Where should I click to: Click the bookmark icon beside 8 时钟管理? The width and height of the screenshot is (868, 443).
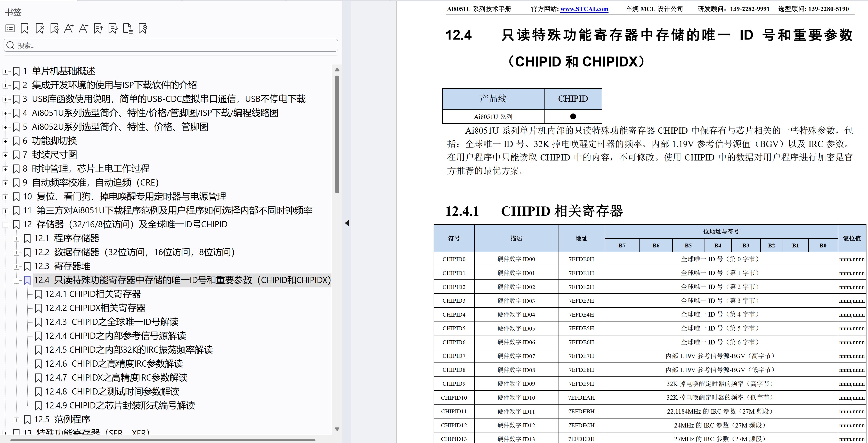pyautogui.click(x=16, y=169)
